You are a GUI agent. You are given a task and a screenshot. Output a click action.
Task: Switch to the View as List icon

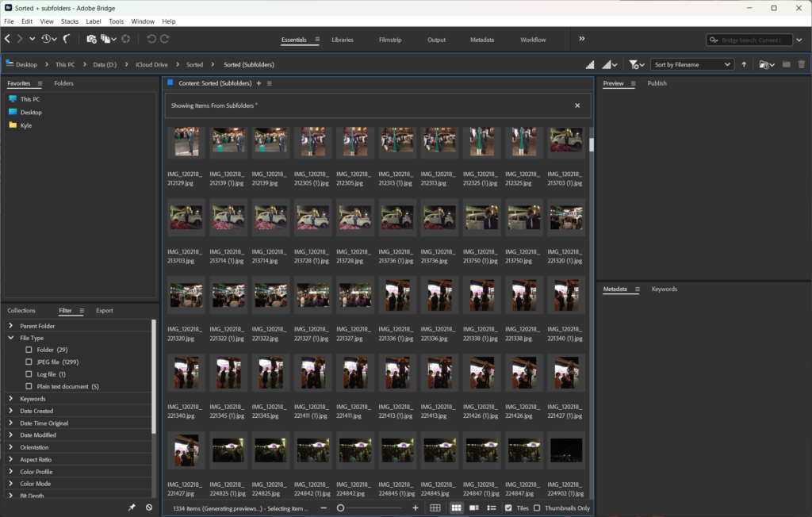(492, 507)
